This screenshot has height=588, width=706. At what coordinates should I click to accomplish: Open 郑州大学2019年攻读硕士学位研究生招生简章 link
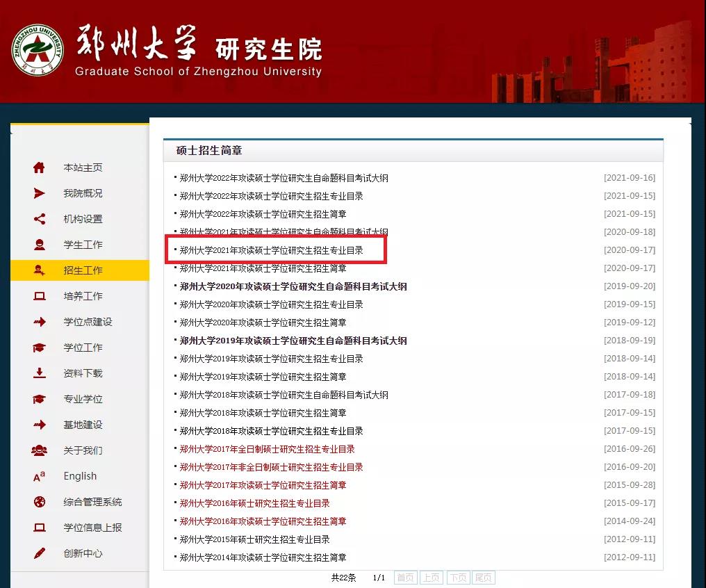pyautogui.click(x=263, y=377)
